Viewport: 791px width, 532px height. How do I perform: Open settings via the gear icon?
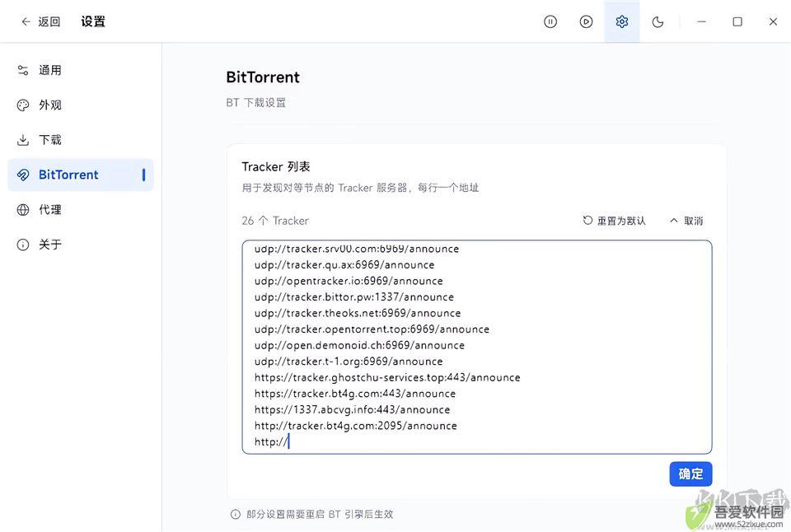(x=622, y=21)
